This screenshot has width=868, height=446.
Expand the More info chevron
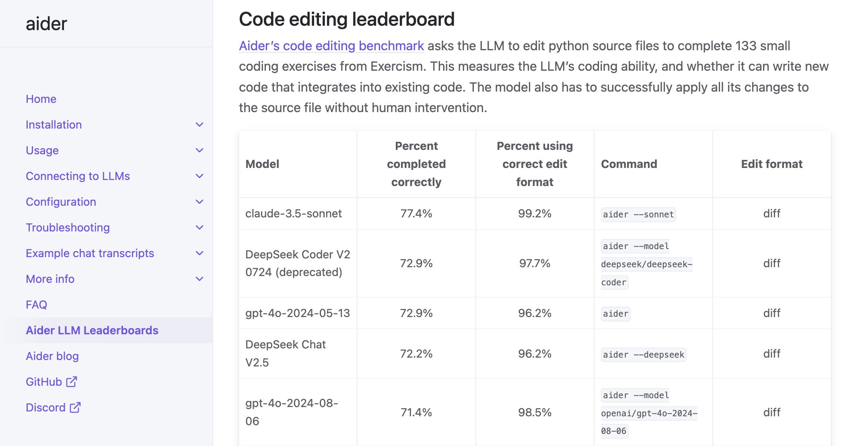[x=200, y=279]
